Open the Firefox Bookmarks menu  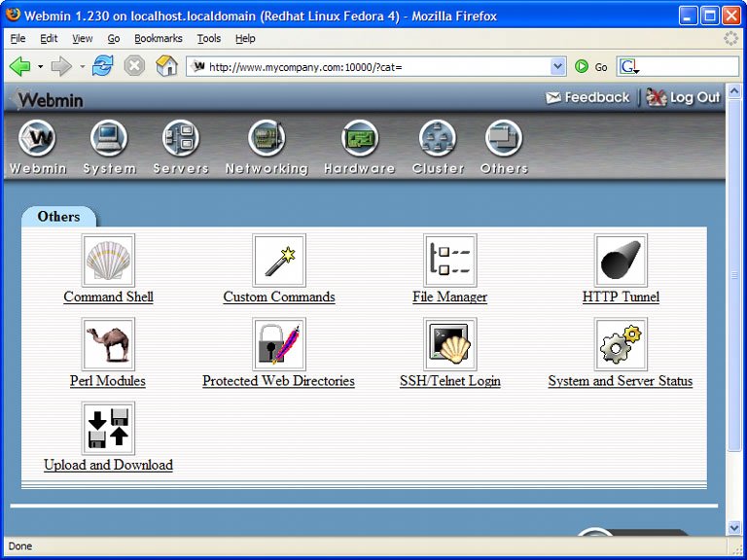pos(159,39)
